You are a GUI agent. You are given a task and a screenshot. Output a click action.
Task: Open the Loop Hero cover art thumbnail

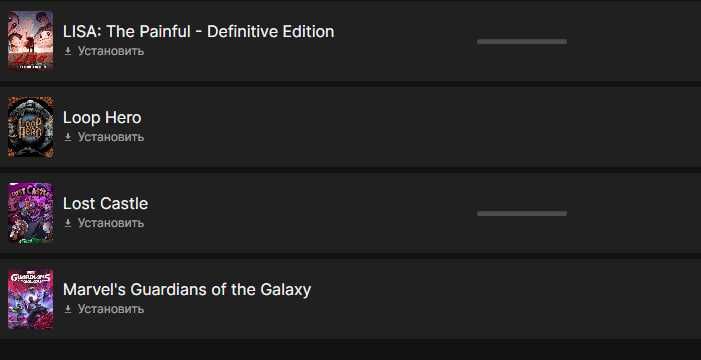point(30,127)
